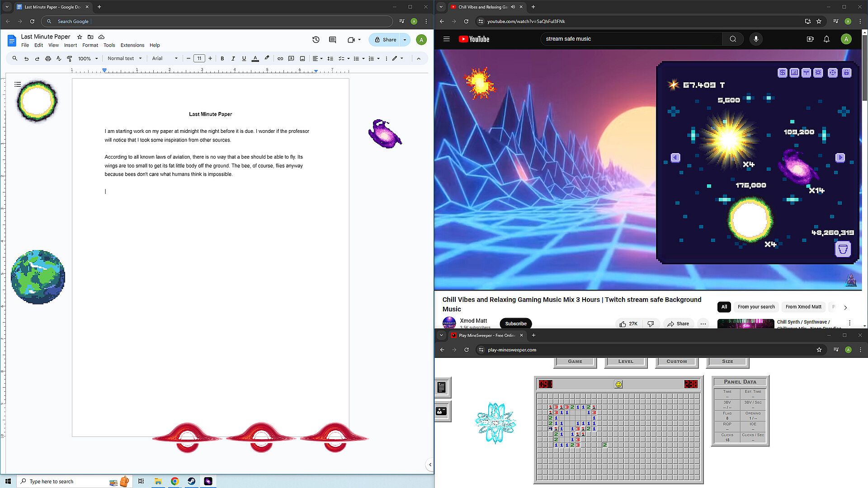This screenshot has width=868, height=488.
Task: Open the Normal text style dropdown
Action: pyautogui.click(x=124, y=58)
